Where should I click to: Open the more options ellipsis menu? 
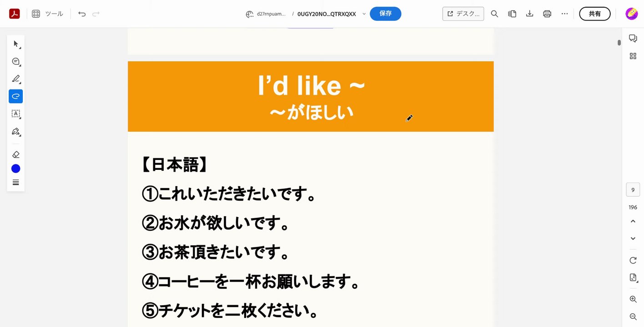[564, 14]
